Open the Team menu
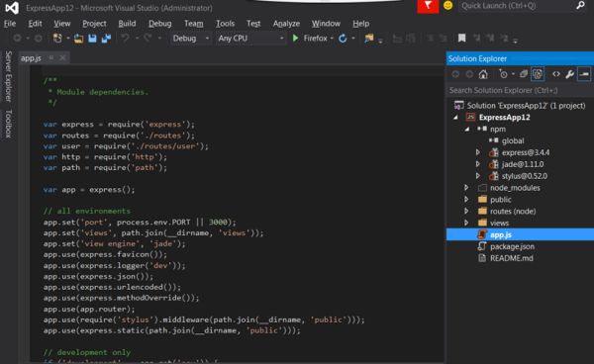 (194, 24)
